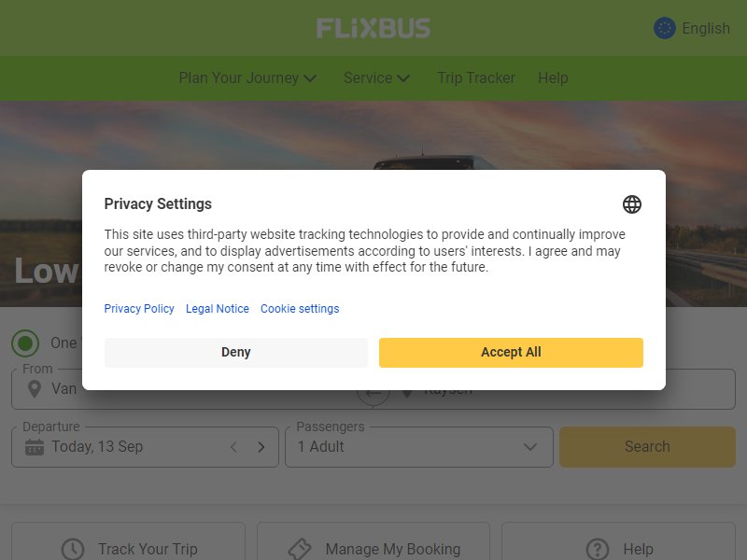Image resolution: width=747 pixels, height=560 pixels.
Task: Expand the Service menu
Action: pyautogui.click(x=377, y=78)
